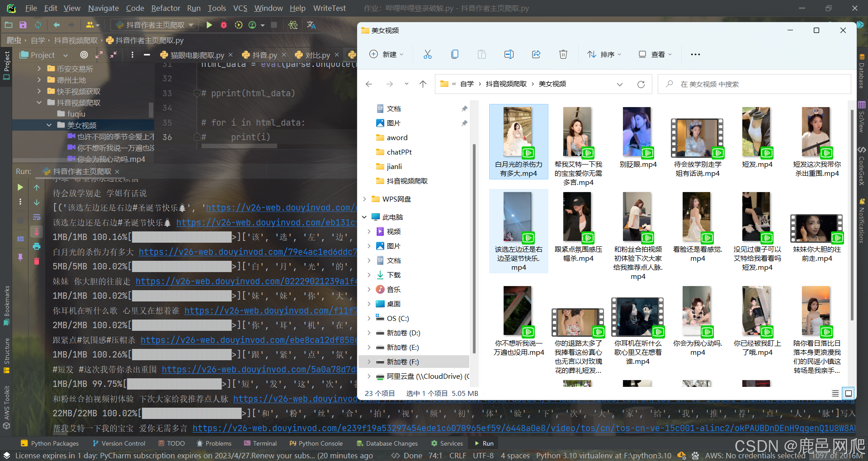Collapse all in Project panel
This screenshot has height=461, width=868.
point(113,55)
